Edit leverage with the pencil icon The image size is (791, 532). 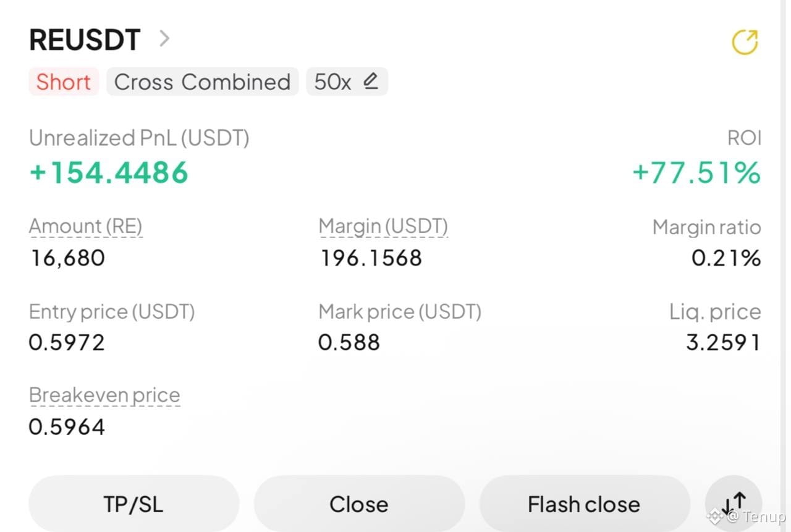pyautogui.click(x=371, y=81)
